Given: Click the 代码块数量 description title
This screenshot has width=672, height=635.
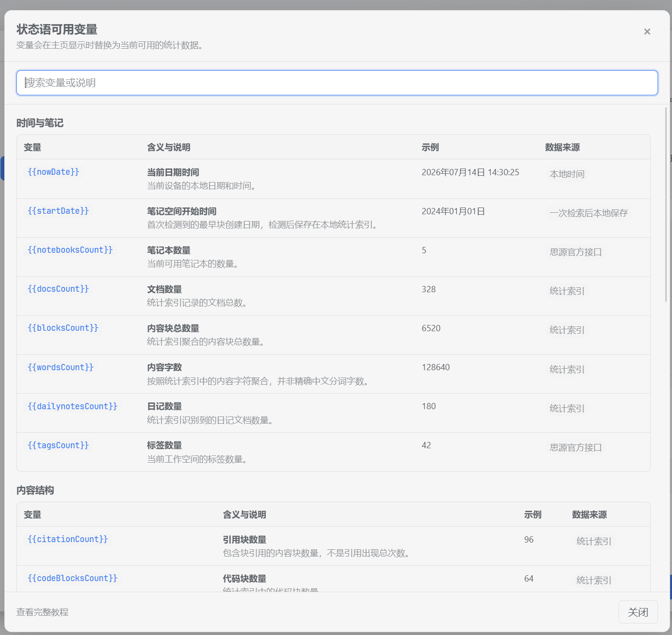Looking at the screenshot, I should point(244,579).
